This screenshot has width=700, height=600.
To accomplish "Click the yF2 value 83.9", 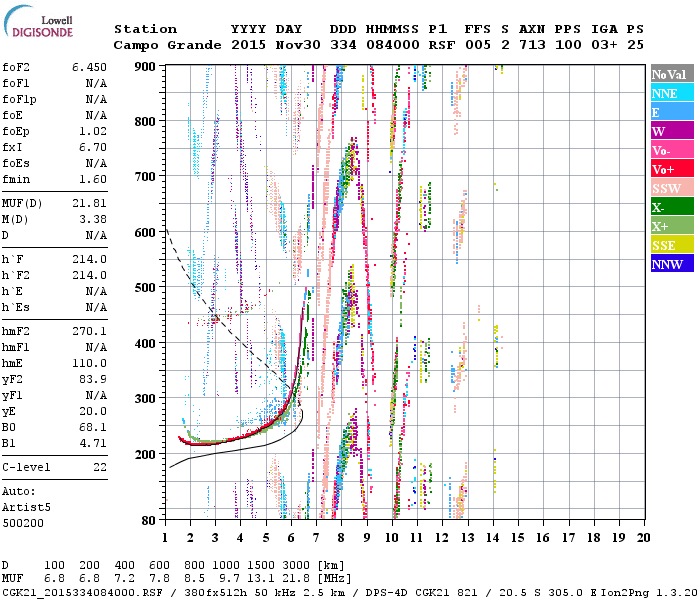I will 93,379.
